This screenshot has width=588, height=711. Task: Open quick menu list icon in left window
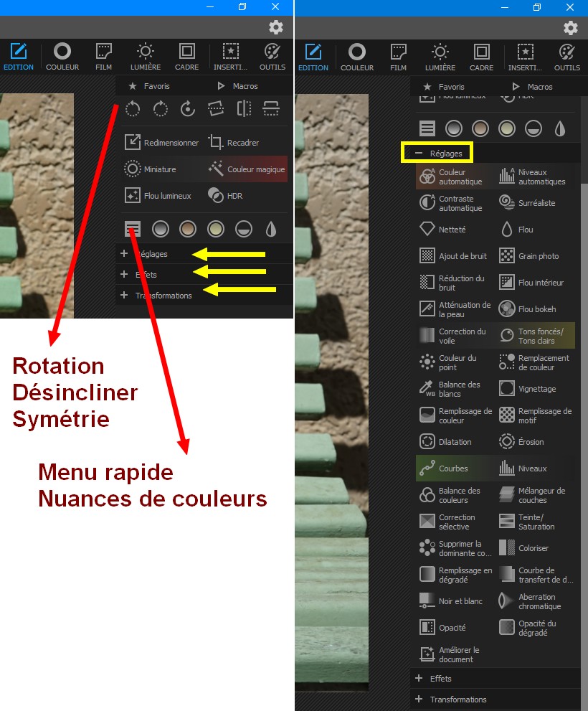133,229
